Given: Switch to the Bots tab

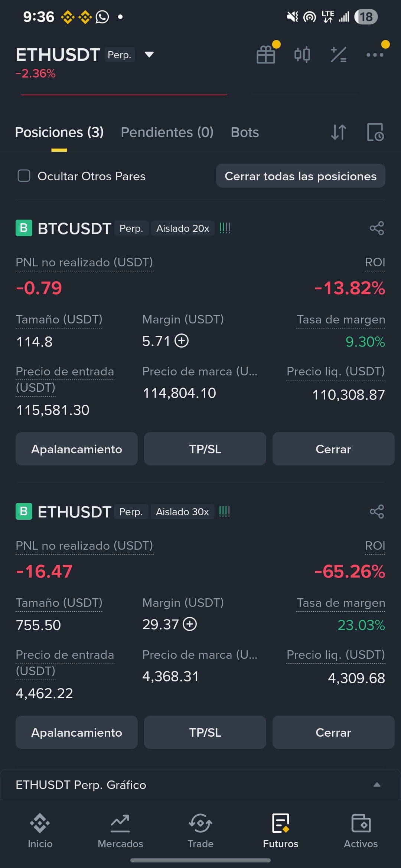Looking at the screenshot, I should 245,132.
